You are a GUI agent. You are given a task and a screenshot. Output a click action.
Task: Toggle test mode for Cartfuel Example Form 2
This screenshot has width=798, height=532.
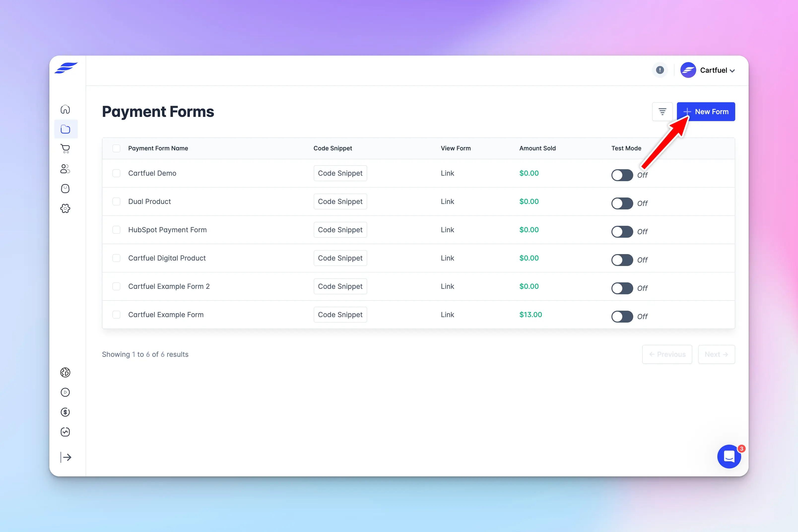(622, 288)
